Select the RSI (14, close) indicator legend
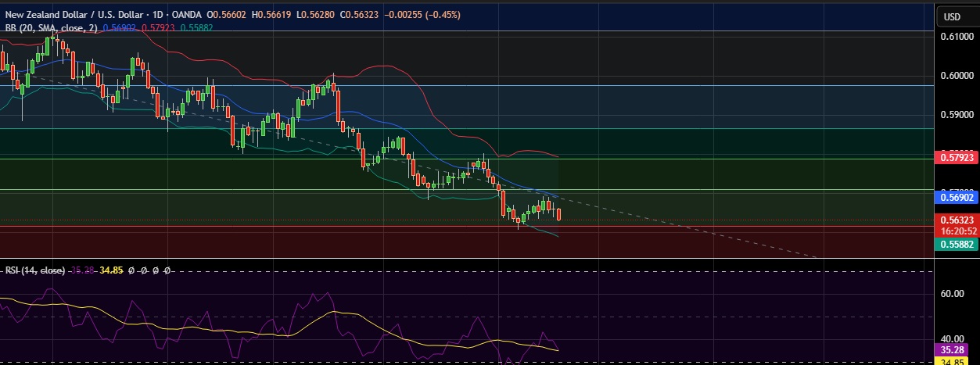 click(x=34, y=270)
